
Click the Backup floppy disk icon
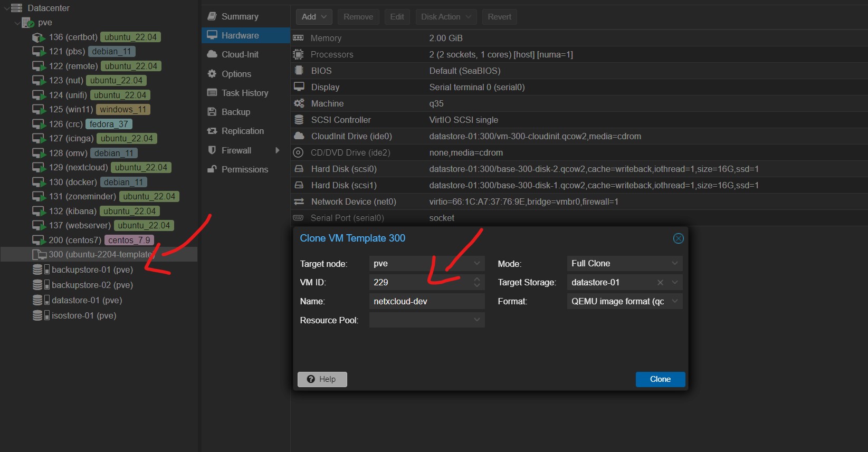coord(212,112)
